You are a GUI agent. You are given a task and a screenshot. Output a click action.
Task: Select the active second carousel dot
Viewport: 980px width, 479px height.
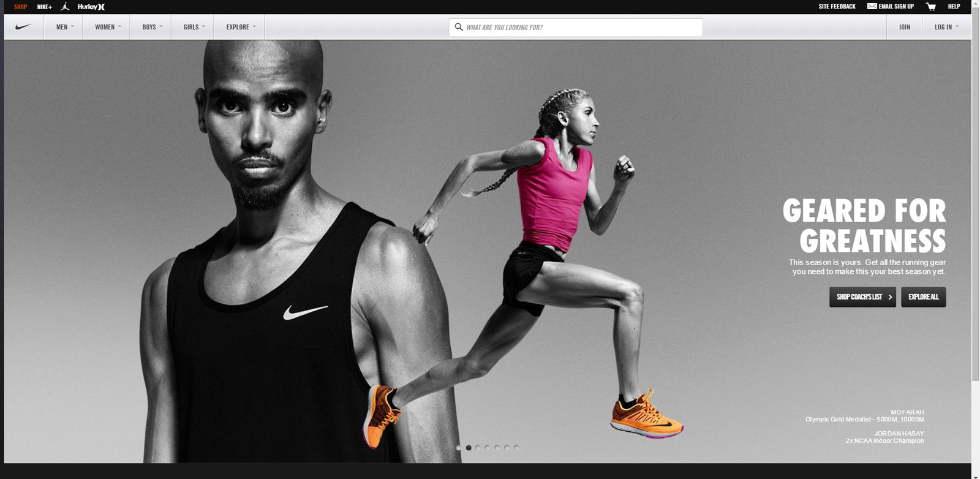click(469, 448)
